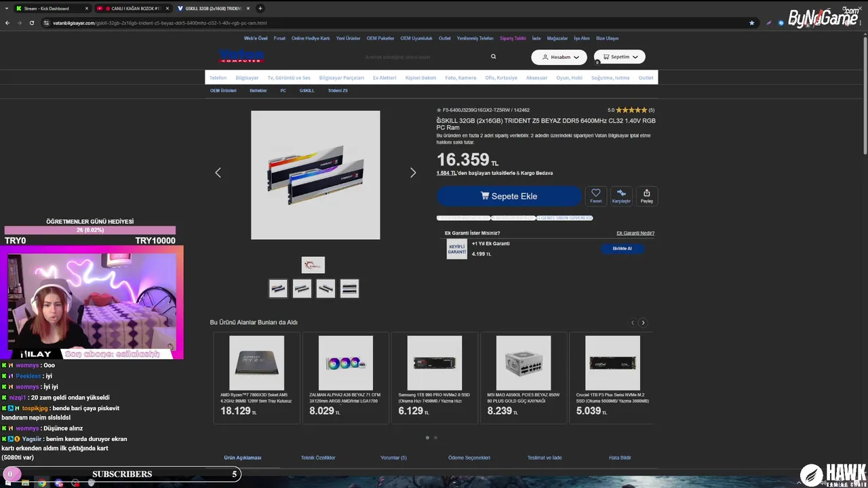Open Ek Garanti Nedir? link
Image resolution: width=868 pixels, height=488 pixels.
(x=635, y=233)
